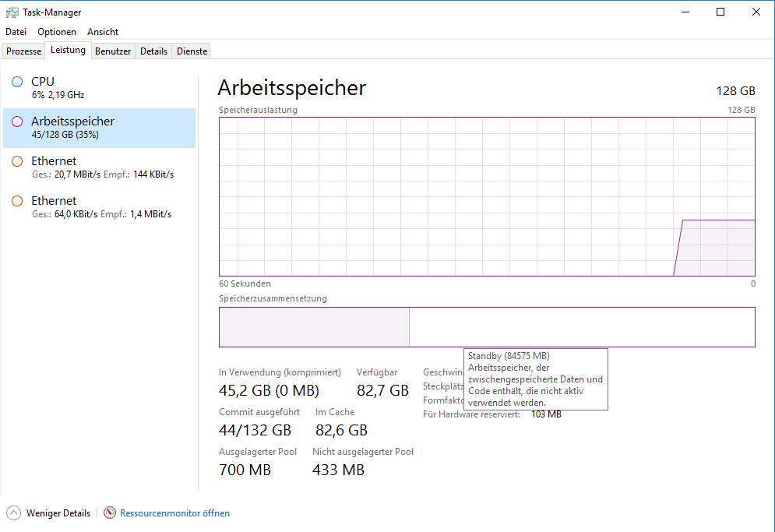Click the first Ethernet orange circle icon (20,7 MBit/s)
The width and height of the screenshot is (775, 532).
(x=17, y=161)
